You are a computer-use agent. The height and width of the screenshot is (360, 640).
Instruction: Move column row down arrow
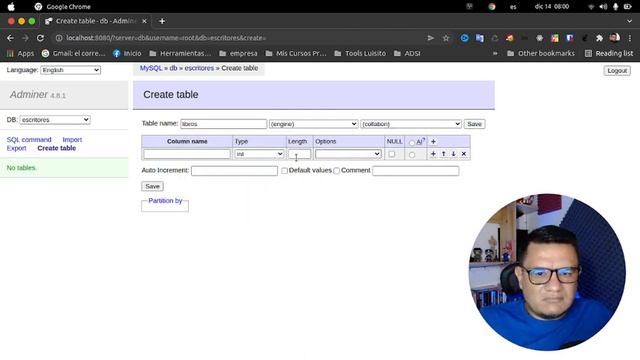(x=453, y=154)
